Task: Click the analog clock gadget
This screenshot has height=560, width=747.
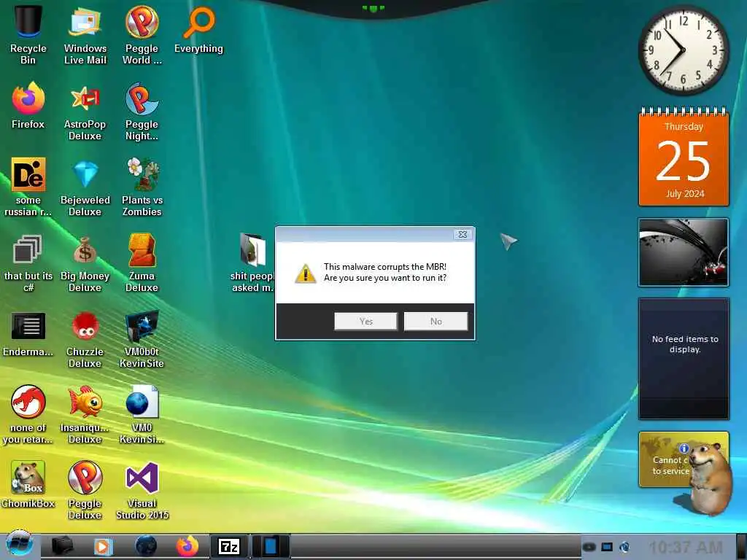Action: [x=683, y=50]
